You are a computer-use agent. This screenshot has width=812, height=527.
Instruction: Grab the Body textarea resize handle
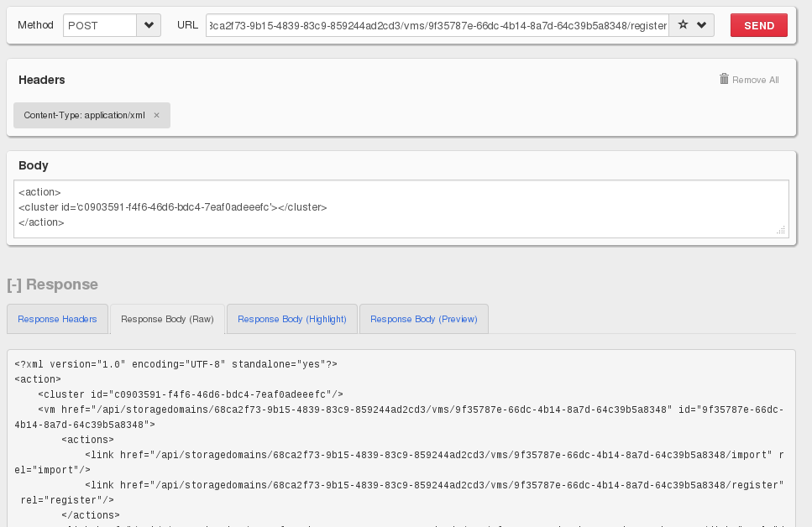(x=781, y=229)
